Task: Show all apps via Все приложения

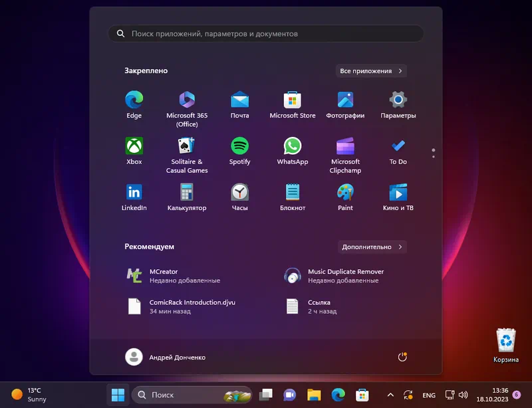Action: coord(371,71)
